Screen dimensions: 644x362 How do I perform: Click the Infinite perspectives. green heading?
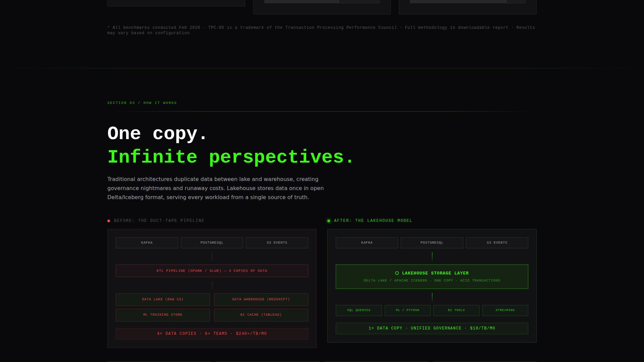click(x=230, y=157)
